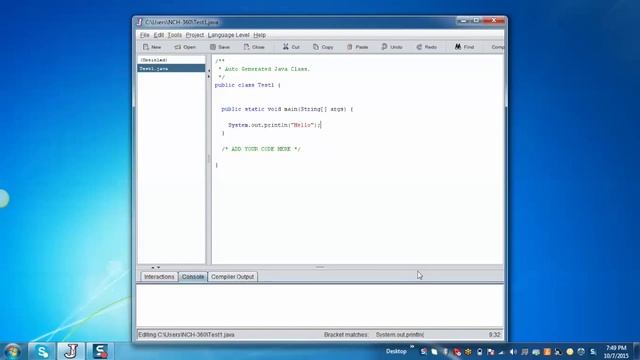Open the Edit menu
Screen dimensions: 640x360
158,35
